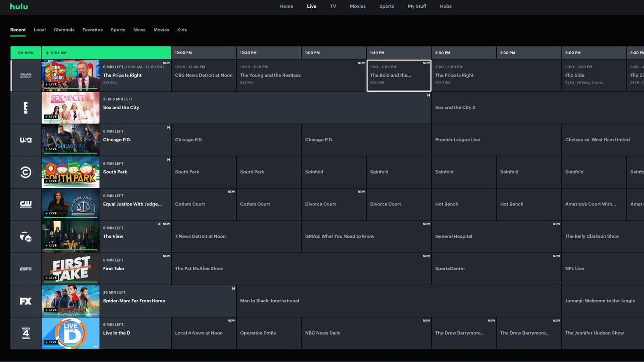Click the ON NOW button
Screen dimensions: 644x362
point(25,52)
